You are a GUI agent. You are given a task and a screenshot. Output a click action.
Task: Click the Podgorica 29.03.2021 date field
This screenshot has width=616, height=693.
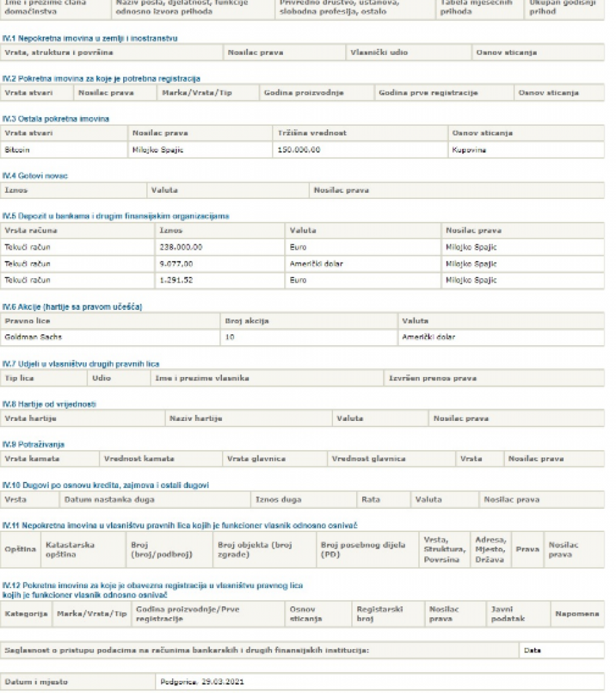tap(202, 681)
